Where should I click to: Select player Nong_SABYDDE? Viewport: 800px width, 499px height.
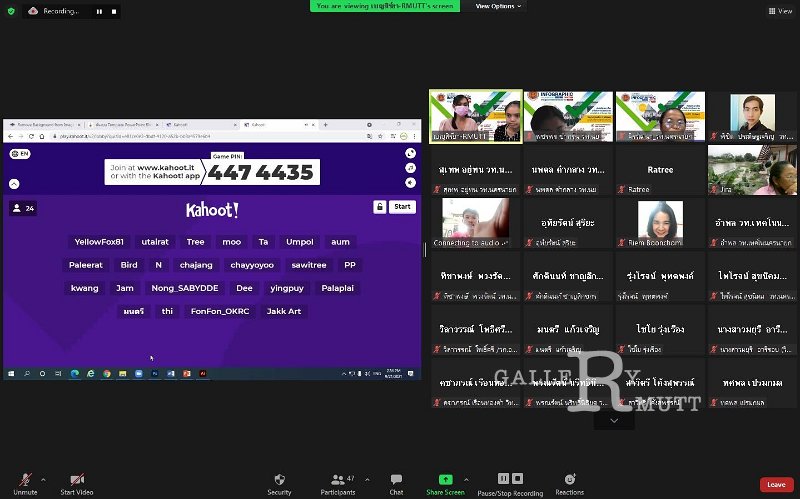[185, 288]
